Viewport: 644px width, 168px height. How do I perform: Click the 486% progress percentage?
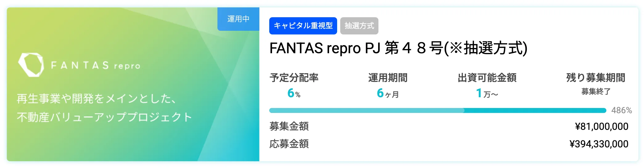[621, 110]
